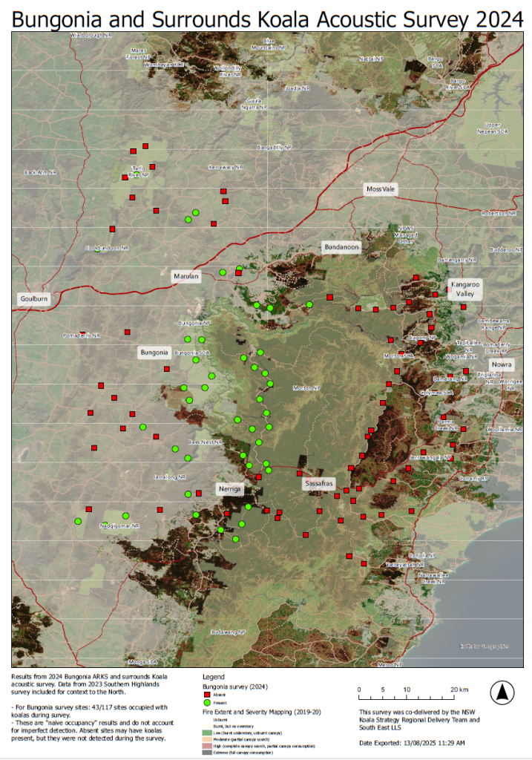Click the Kangaroo Valley town label
Viewport: 532px width, 760px height.
click(x=465, y=289)
